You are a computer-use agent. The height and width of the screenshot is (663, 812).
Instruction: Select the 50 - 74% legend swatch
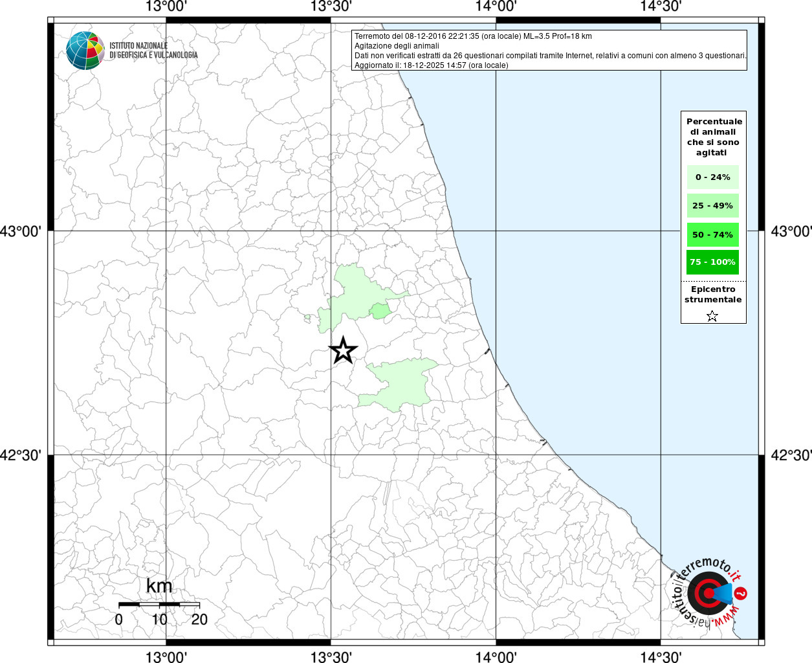(712, 234)
